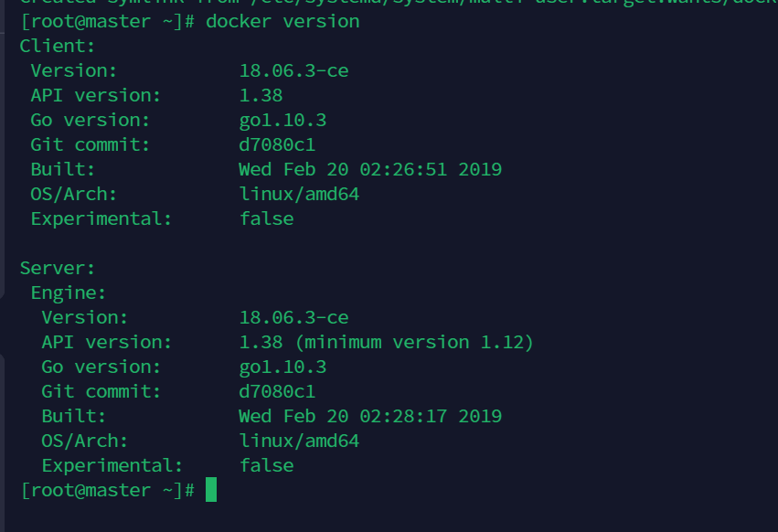Click the Client Go version go1.10.3
The width and height of the screenshot is (778, 532).
282,120
